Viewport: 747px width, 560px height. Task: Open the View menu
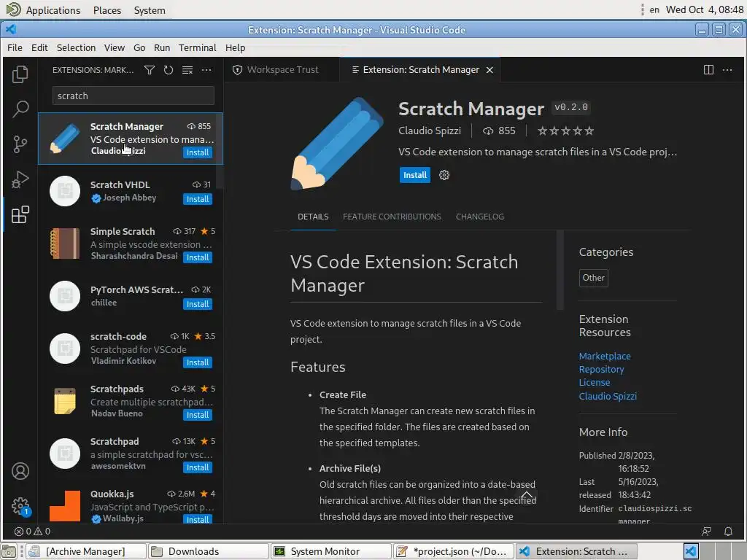(115, 47)
